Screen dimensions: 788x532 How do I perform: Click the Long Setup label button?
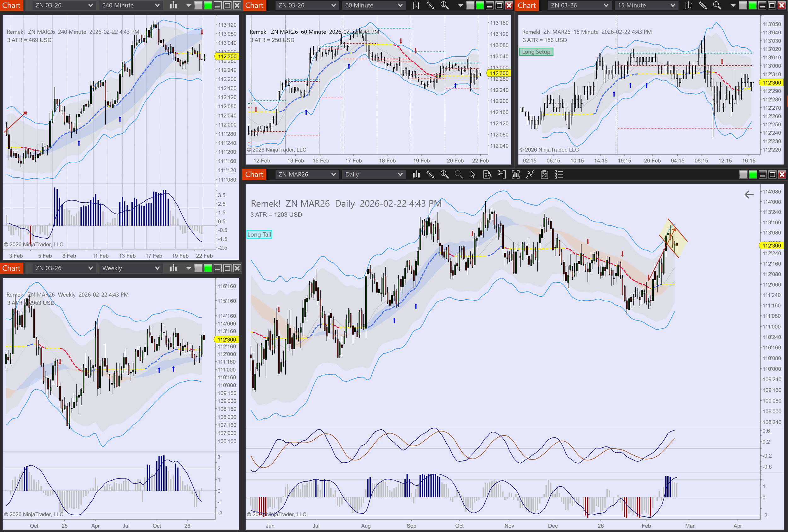536,52
